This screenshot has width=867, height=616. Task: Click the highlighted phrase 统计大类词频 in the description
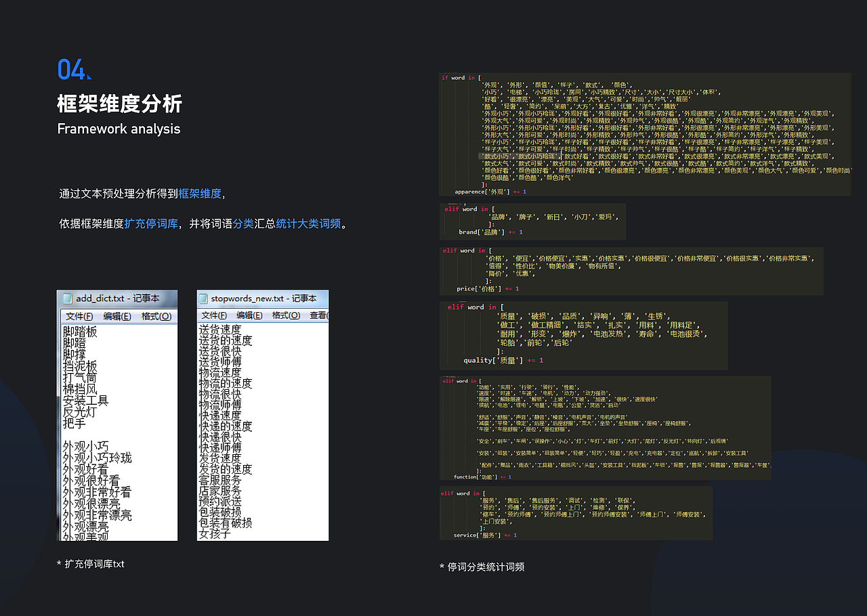pos(308,223)
